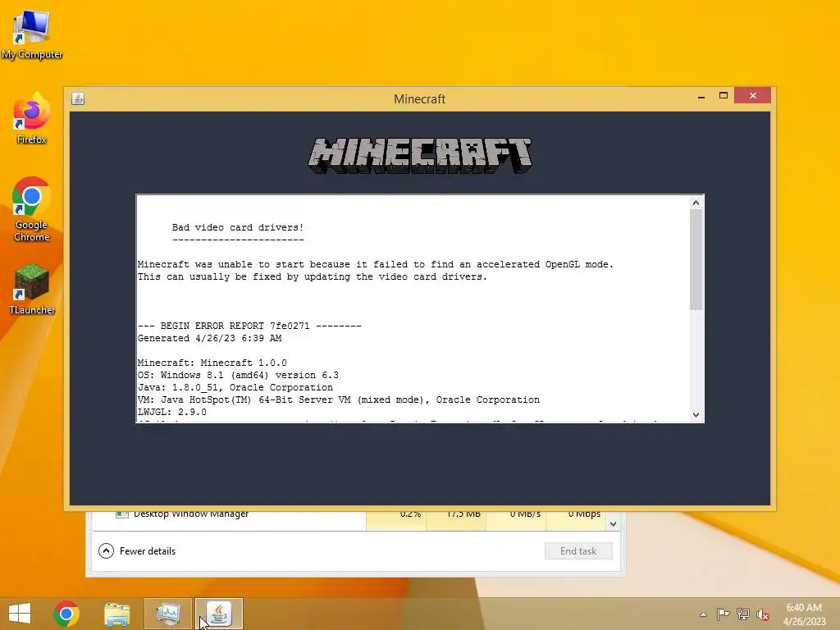This screenshot has width=840, height=630.
Task: Maximize the Minecraft window
Action: coord(724,95)
